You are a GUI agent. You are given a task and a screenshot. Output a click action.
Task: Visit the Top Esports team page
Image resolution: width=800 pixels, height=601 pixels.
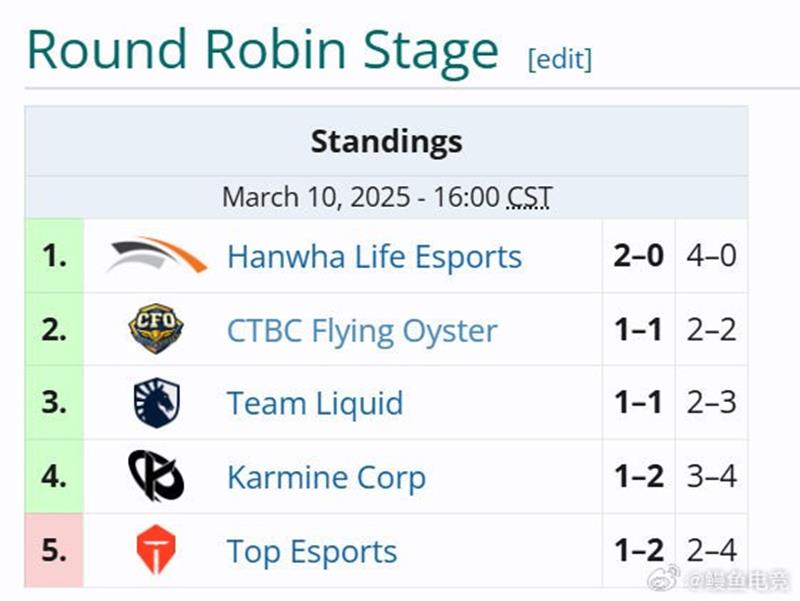pos(311,552)
